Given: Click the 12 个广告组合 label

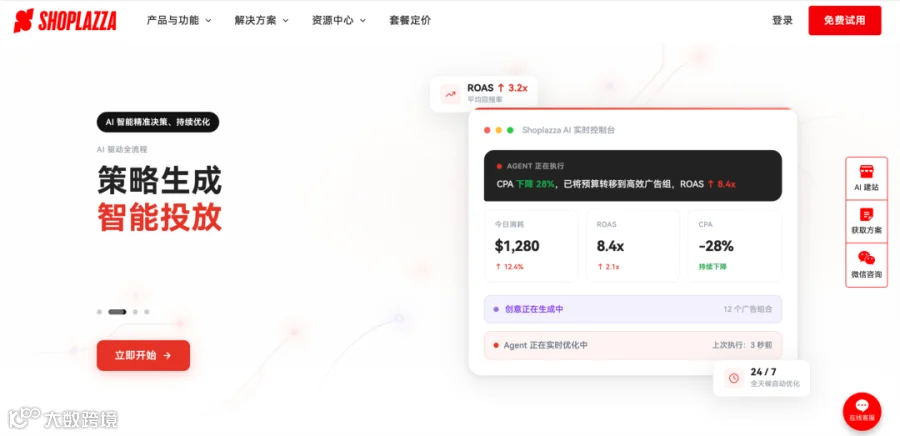Looking at the screenshot, I should pyautogui.click(x=748, y=309).
